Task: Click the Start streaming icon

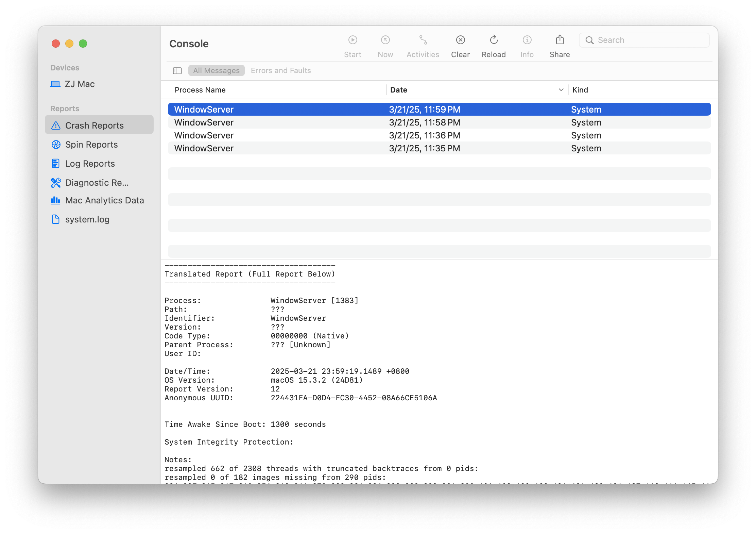Action: click(353, 40)
